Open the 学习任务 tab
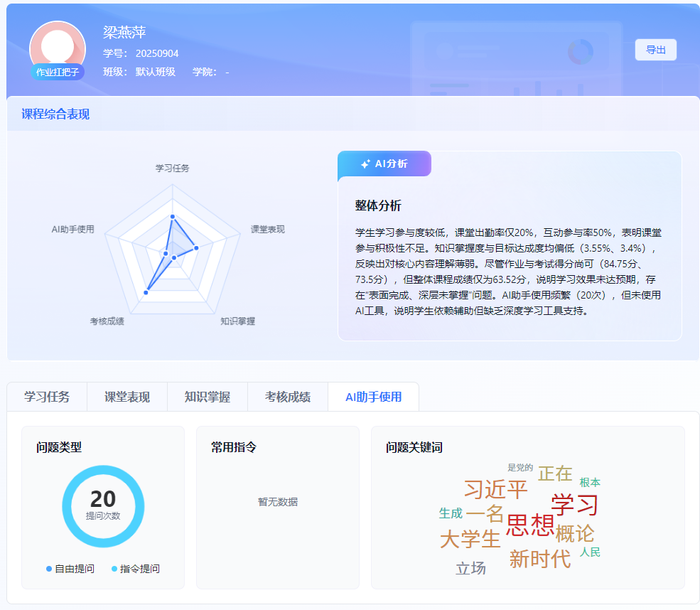The height and width of the screenshot is (610, 700). (x=47, y=397)
